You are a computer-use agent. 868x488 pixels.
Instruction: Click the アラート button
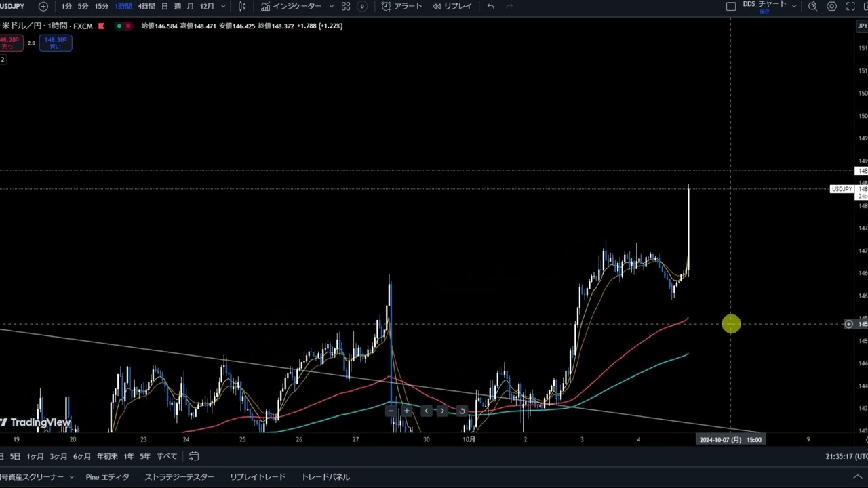click(401, 6)
